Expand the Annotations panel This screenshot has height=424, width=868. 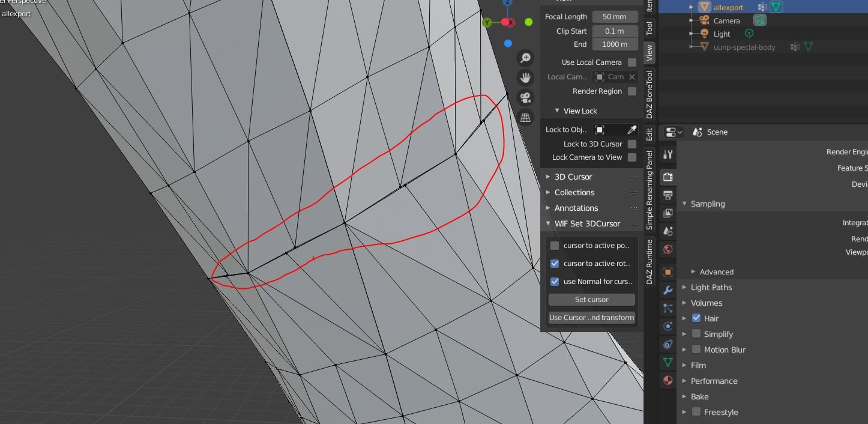coord(548,208)
